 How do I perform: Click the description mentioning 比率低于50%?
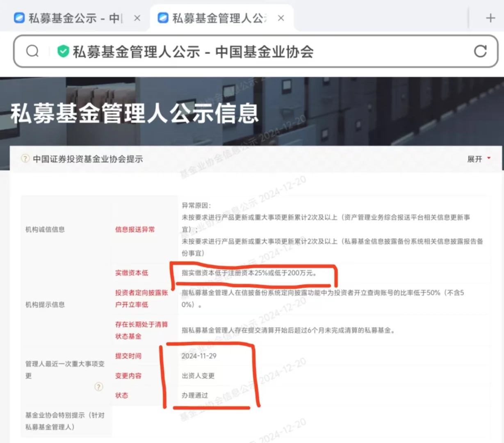click(323, 299)
